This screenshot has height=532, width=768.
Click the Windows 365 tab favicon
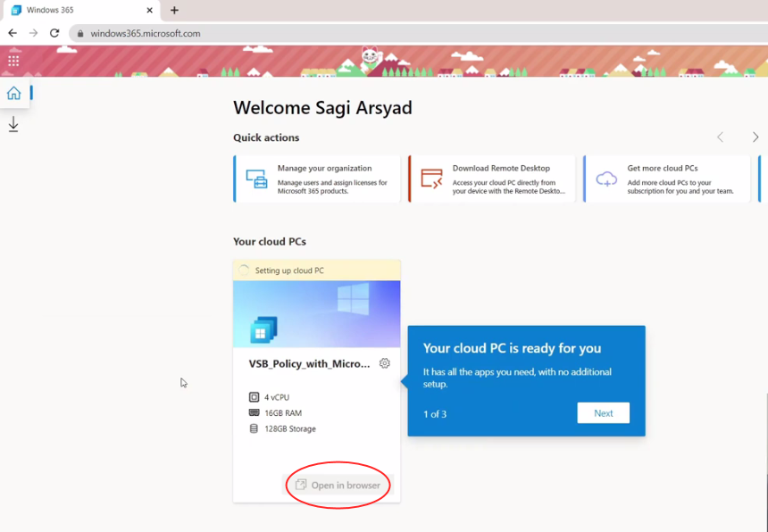[x=17, y=10]
